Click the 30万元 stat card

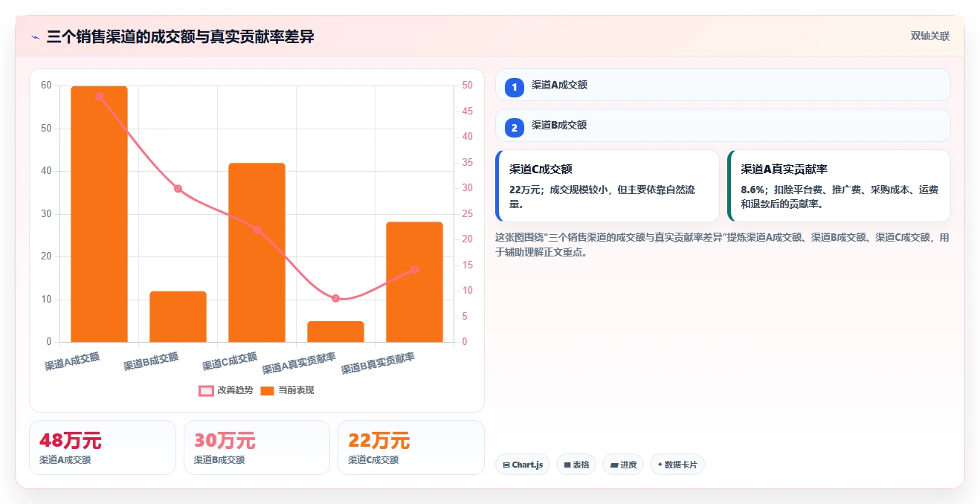coord(257,448)
